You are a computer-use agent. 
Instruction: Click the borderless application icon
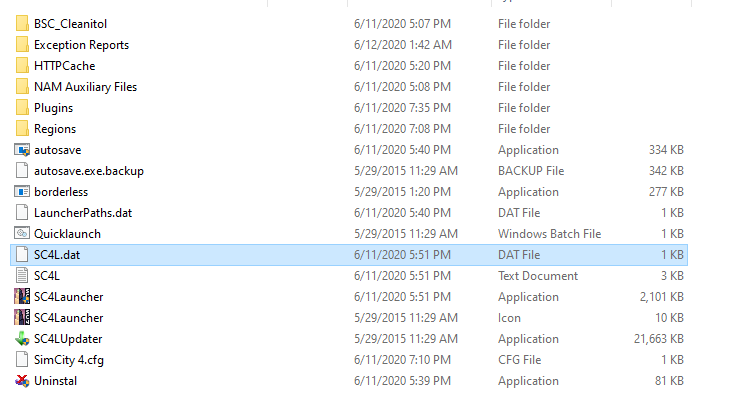coord(22,192)
